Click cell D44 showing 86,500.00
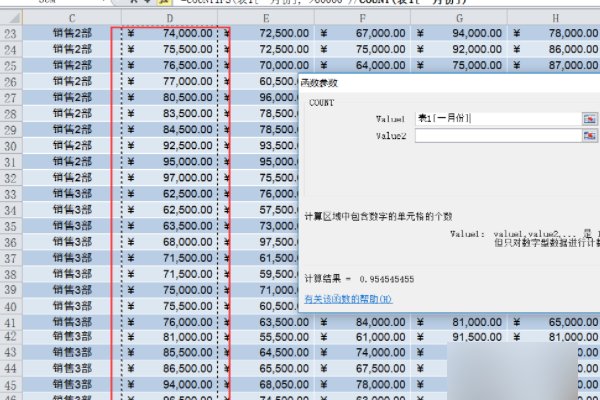Screen dimensions: 600x400 (170, 368)
